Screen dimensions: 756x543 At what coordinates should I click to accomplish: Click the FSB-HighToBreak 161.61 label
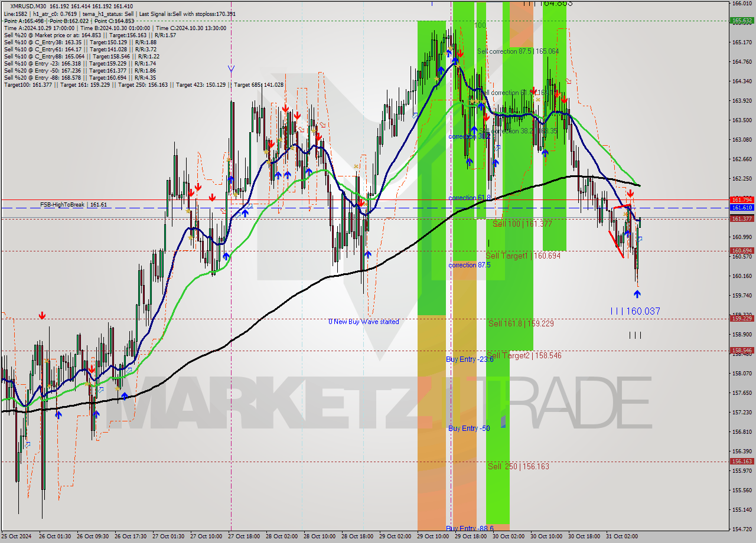pyautogui.click(x=73, y=204)
